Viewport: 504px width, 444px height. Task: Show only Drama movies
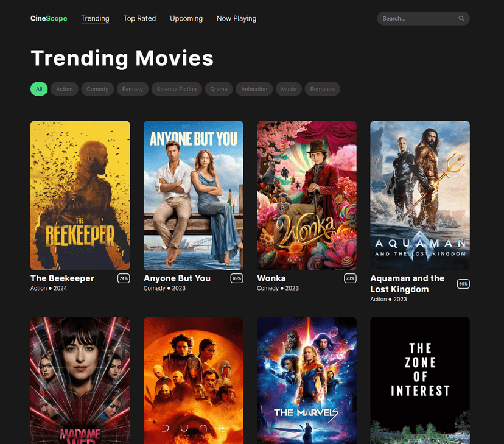click(219, 89)
